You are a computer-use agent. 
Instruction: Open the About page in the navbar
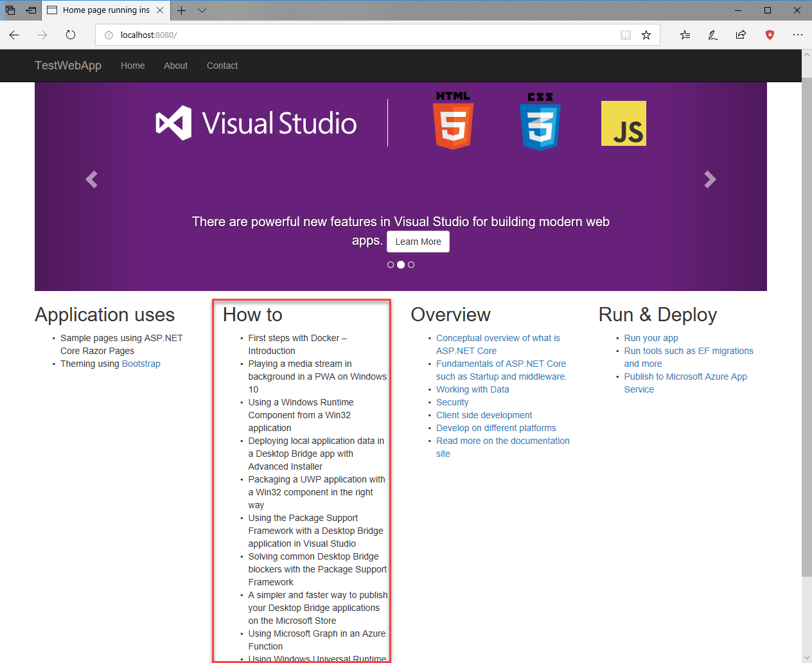175,66
